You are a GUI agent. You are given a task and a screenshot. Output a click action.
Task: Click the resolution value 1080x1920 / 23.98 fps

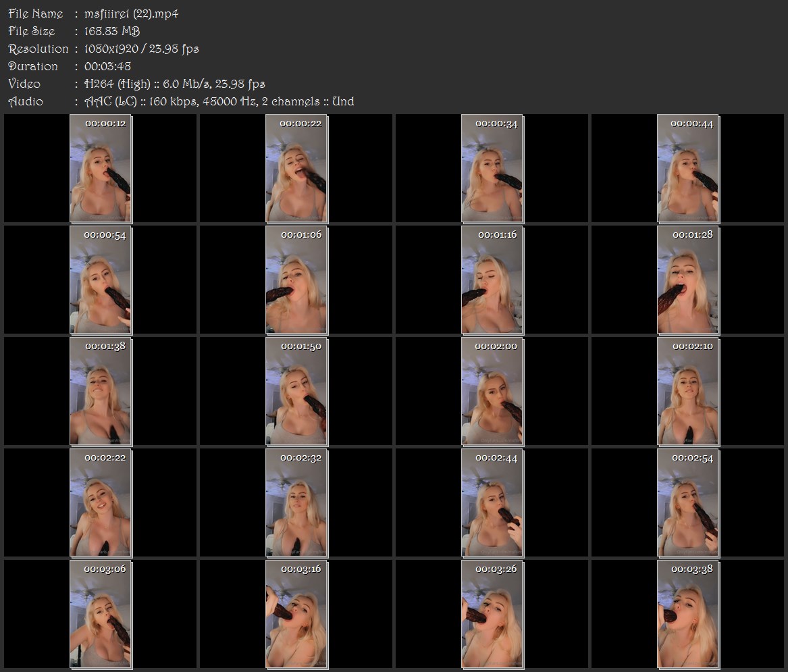pyautogui.click(x=141, y=49)
